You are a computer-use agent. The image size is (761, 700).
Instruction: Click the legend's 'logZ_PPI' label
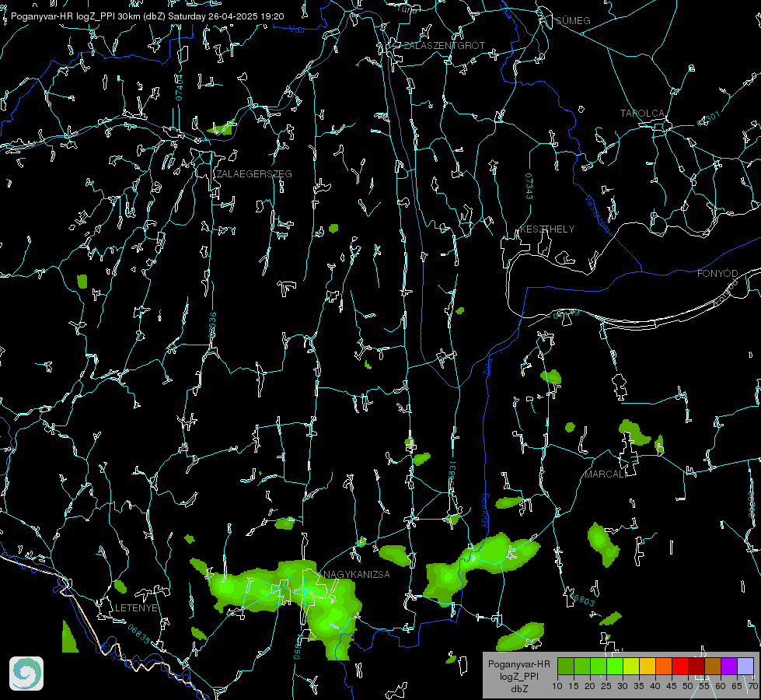point(518,676)
